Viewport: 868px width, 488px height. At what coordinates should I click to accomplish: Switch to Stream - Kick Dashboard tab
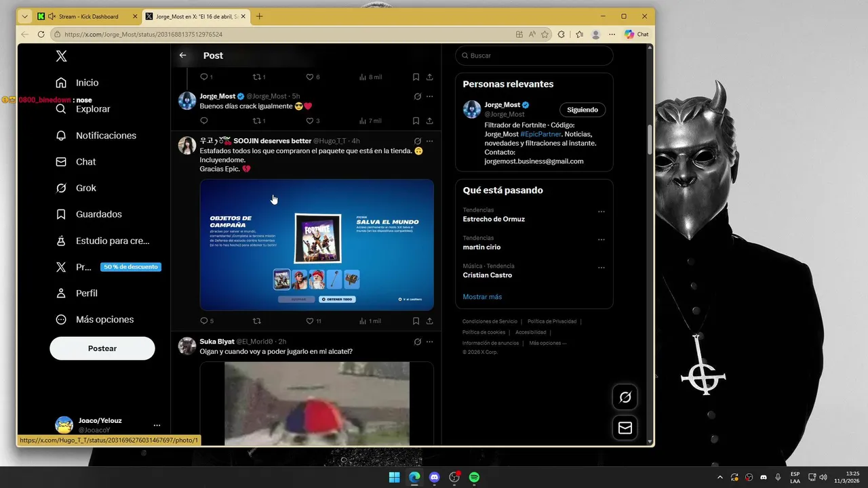tap(88, 16)
